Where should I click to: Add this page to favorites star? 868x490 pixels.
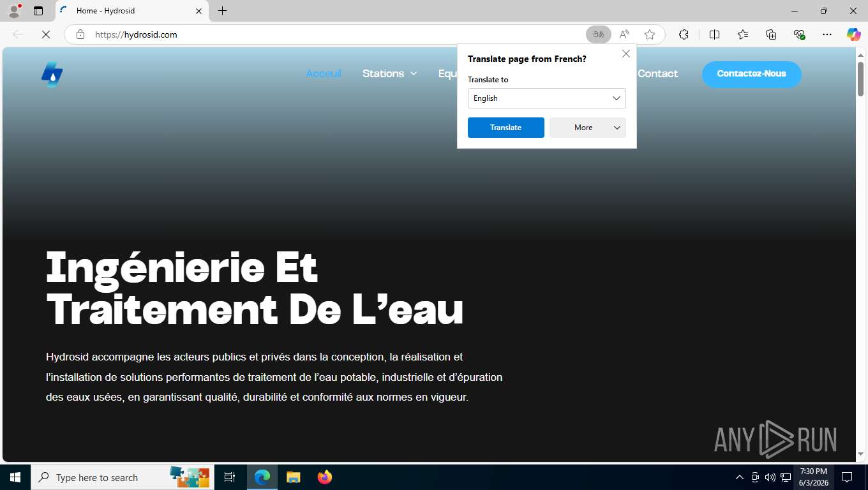pos(650,34)
